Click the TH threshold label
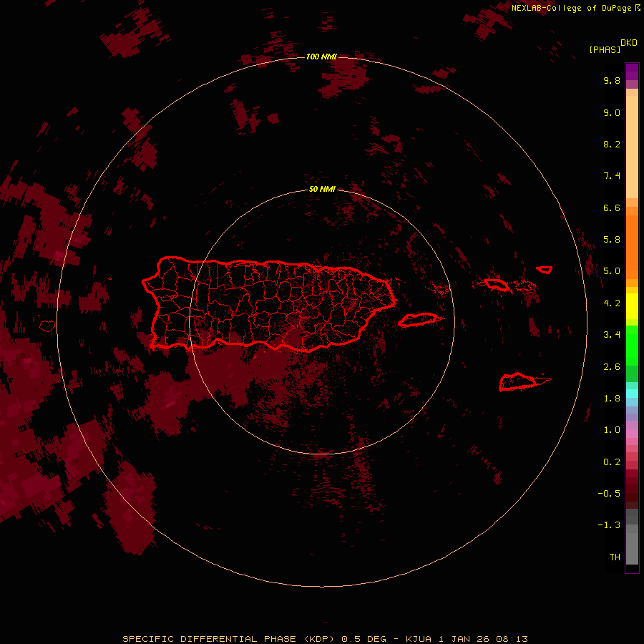This screenshot has width=644, height=644. click(615, 557)
